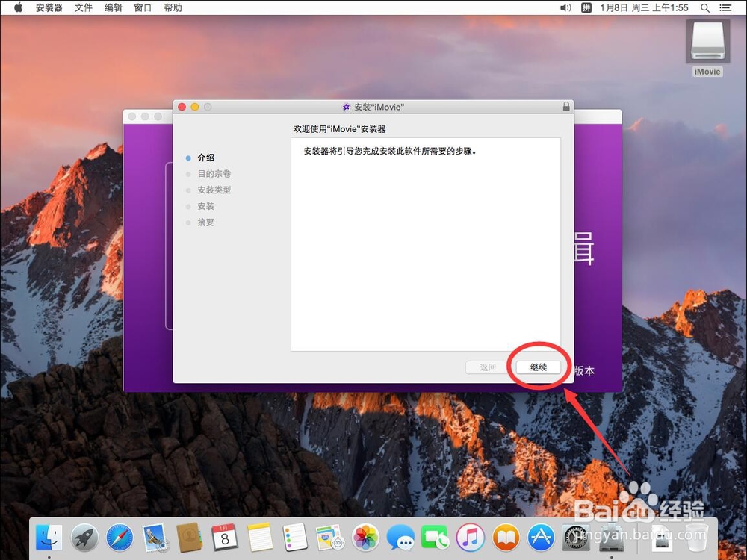747x560 pixels.
Task: Select the 目的宗卷 step in the sidebar
Action: click(214, 174)
